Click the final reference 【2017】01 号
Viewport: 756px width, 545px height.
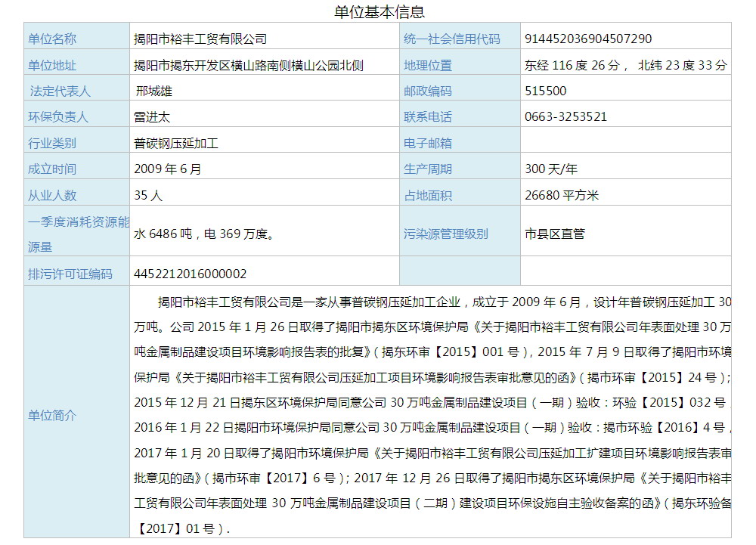point(176,528)
